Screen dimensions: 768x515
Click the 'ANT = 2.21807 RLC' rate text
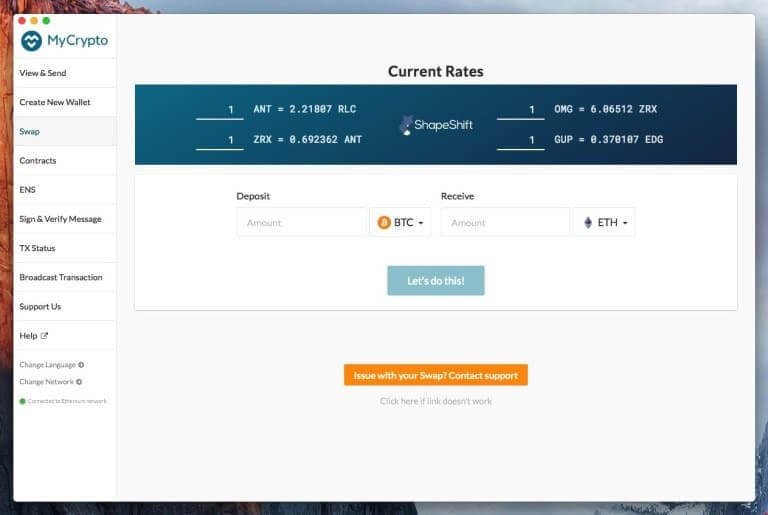pos(305,109)
